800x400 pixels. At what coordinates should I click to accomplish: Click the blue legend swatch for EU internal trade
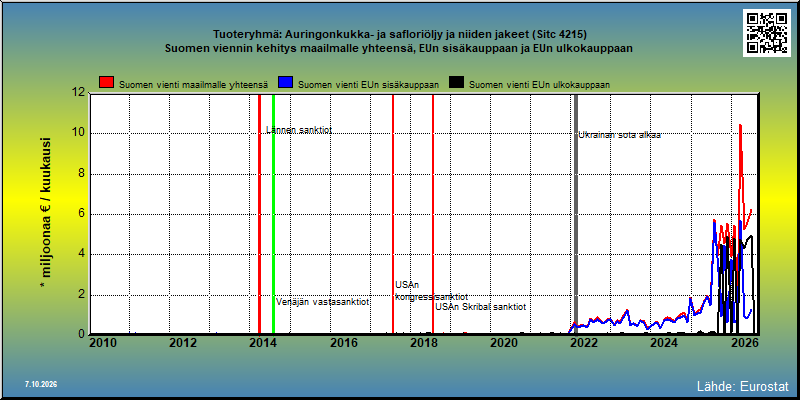[x=286, y=83]
